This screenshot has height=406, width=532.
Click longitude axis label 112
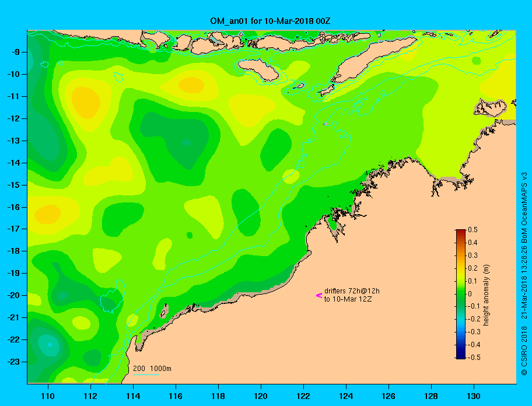90,396
